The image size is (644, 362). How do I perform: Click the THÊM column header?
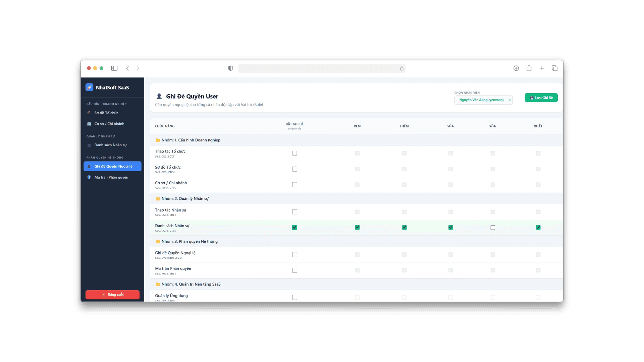click(x=404, y=126)
